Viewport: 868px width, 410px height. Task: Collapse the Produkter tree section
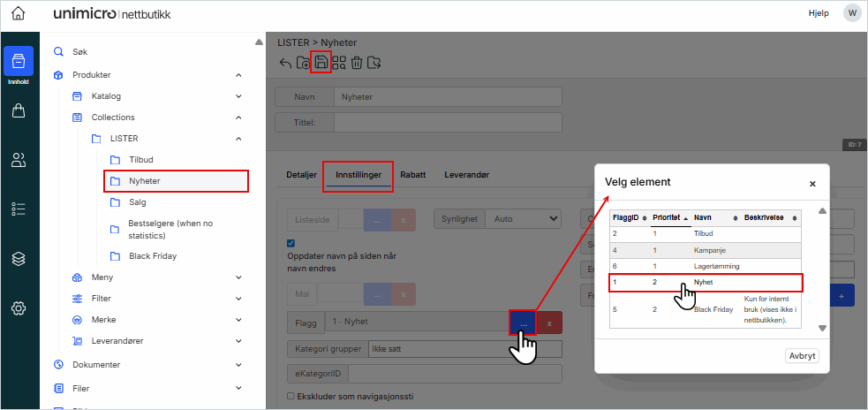tap(238, 75)
